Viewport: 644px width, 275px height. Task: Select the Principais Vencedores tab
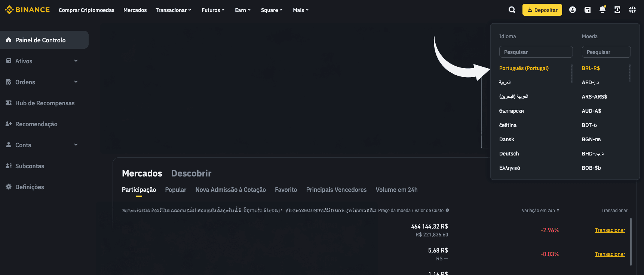337,190
